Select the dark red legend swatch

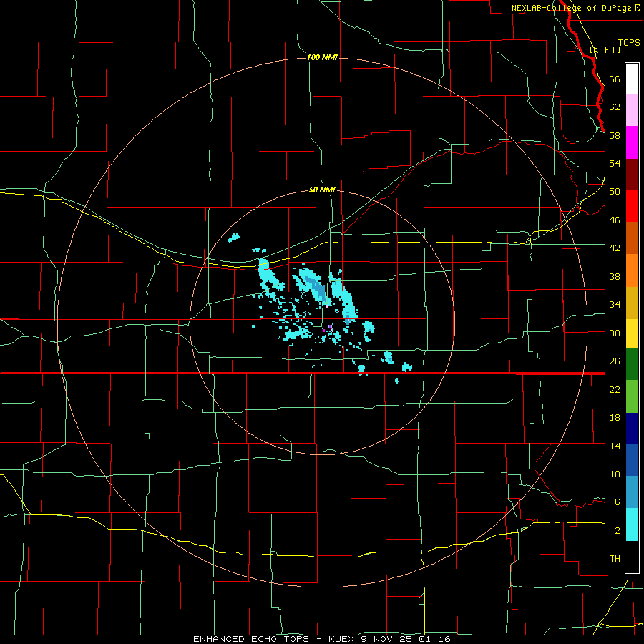pos(632,175)
